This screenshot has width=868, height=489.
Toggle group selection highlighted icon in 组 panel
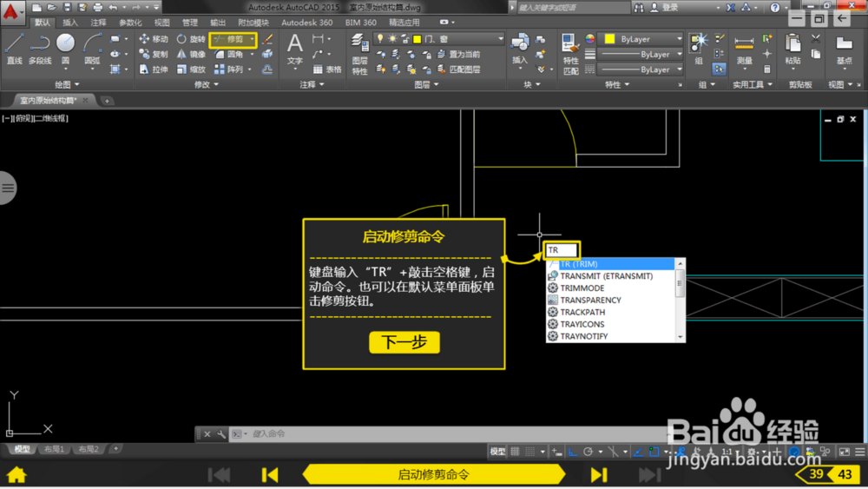click(719, 69)
